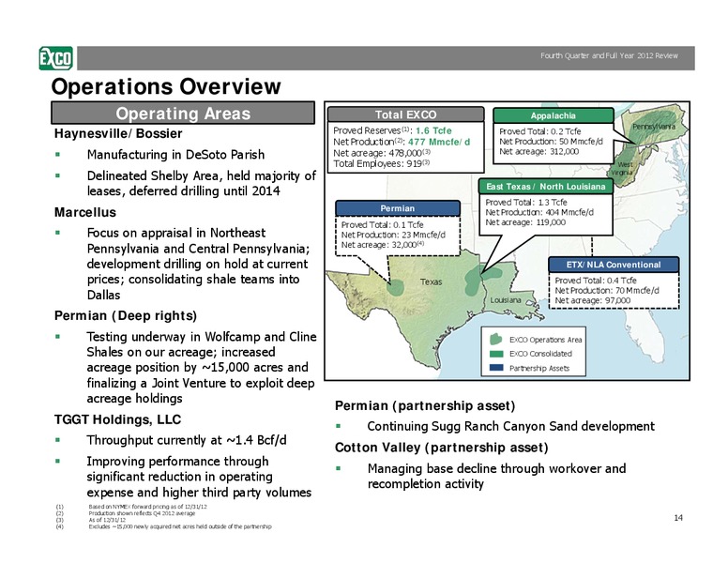The height and width of the screenshot is (563, 728).
Task: Select the Haynesville/Bossier heading
Action: [x=118, y=134]
